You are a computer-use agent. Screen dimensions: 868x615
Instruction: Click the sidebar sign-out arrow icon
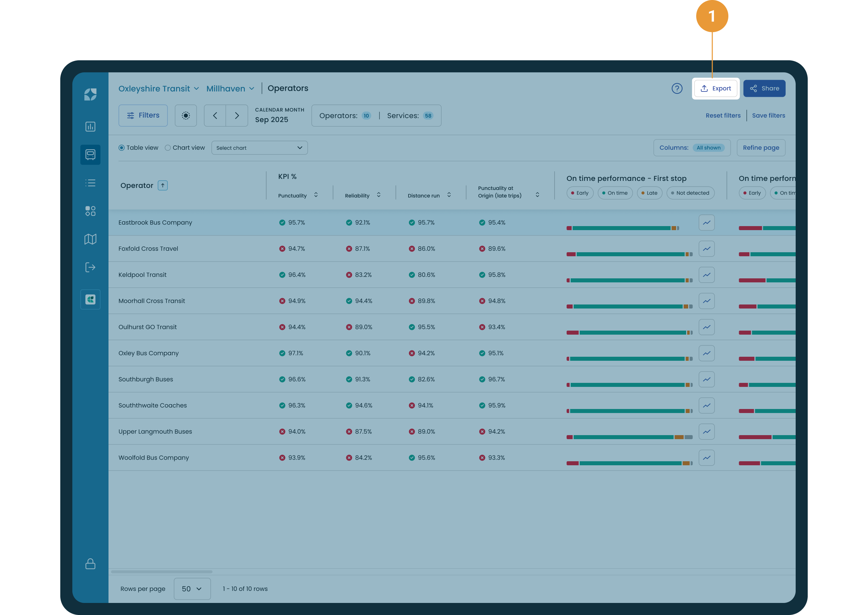pyautogui.click(x=90, y=267)
